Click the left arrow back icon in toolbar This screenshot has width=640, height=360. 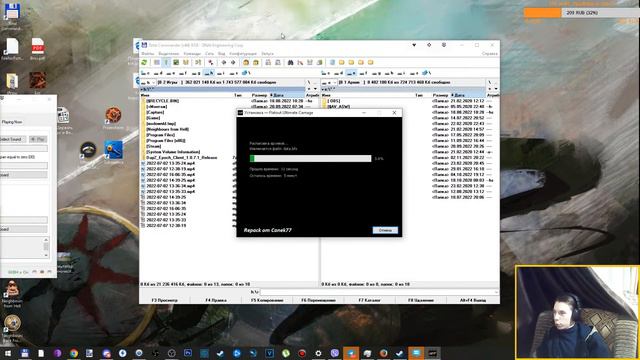pyautogui.click(x=223, y=62)
